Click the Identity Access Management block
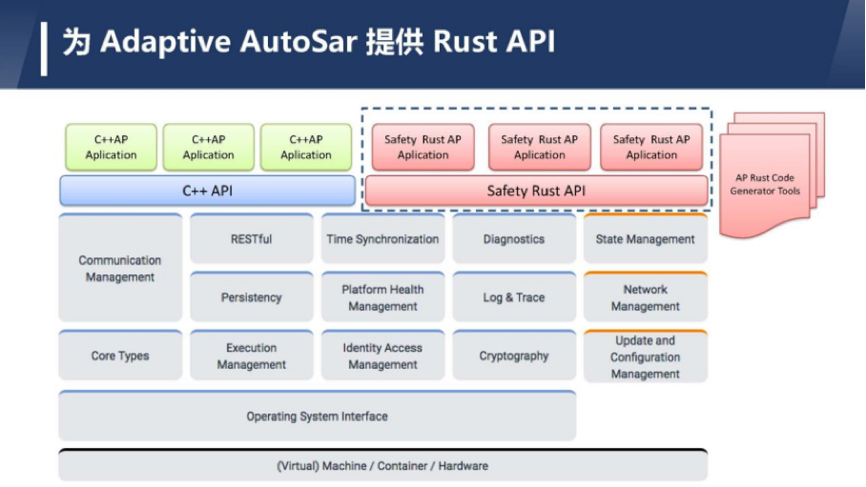Image resolution: width=866 pixels, height=487 pixels. (383, 356)
